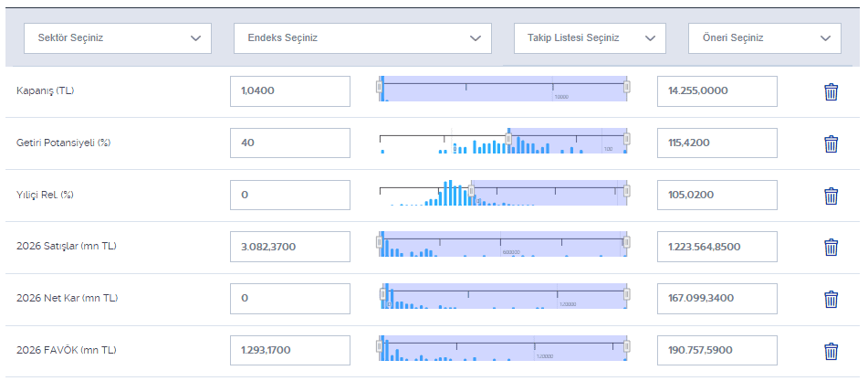The width and height of the screenshot is (868, 381).
Task: Click the 2026 FAVÖK slider right handle
Action: coord(627,346)
